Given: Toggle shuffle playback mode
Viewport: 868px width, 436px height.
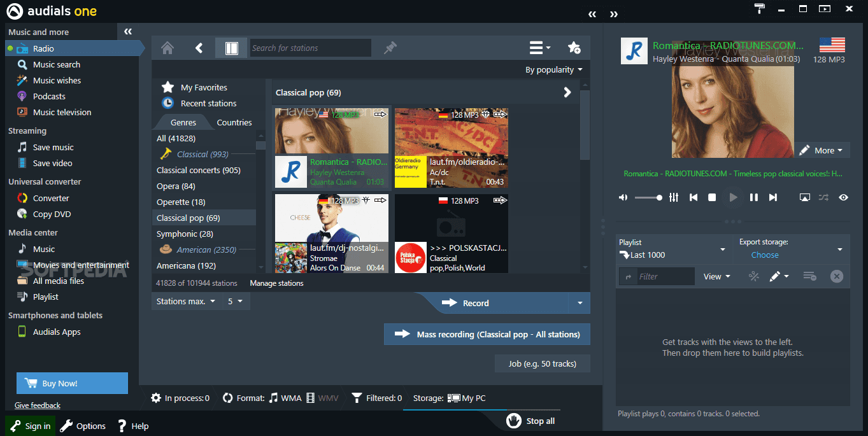Looking at the screenshot, I should click(823, 197).
